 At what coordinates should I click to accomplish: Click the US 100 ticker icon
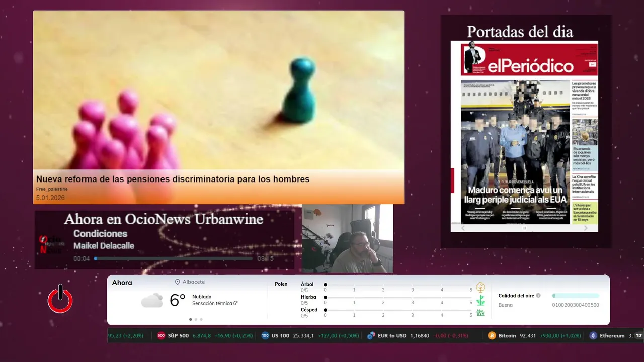click(x=265, y=336)
